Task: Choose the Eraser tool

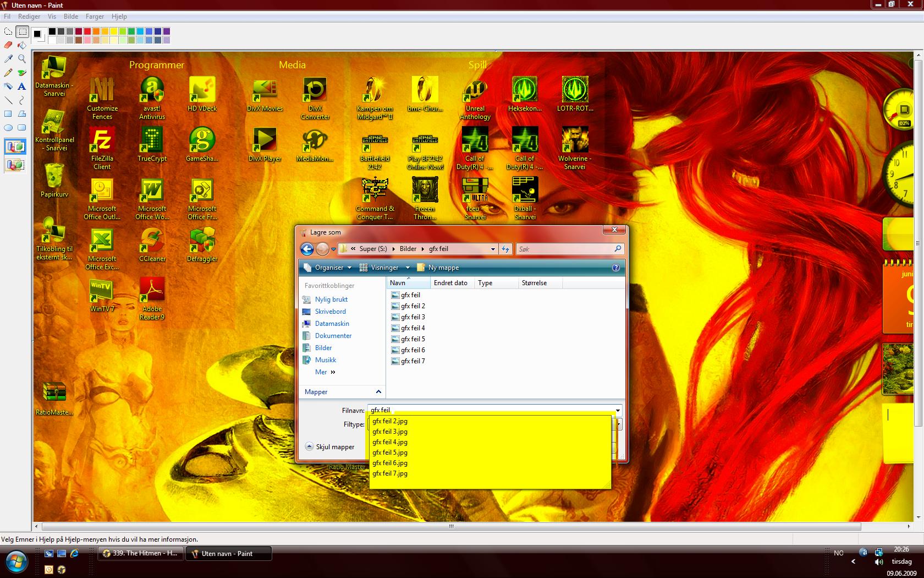Action: (8, 45)
